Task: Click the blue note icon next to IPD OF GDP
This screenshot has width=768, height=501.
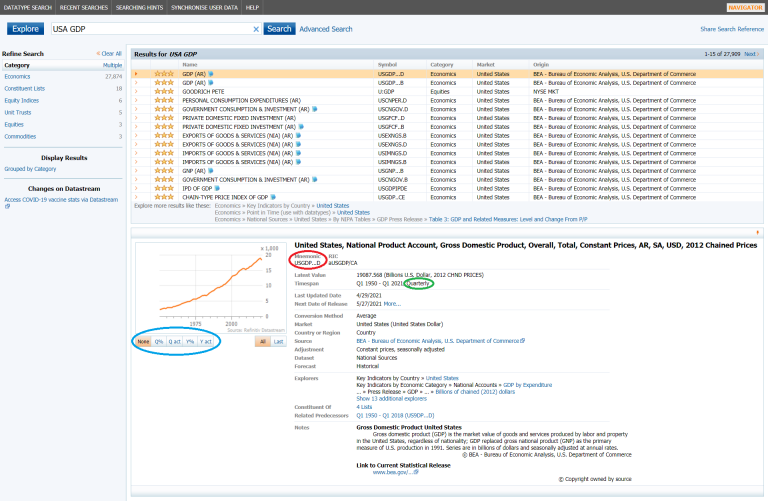Action: click(x=217, y=189)
